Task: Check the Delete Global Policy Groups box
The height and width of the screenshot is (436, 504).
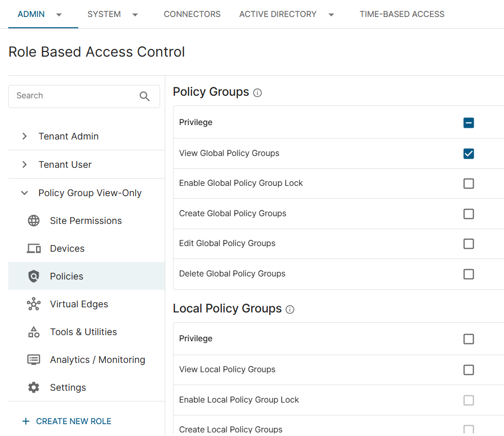Action: pos(468,274)
